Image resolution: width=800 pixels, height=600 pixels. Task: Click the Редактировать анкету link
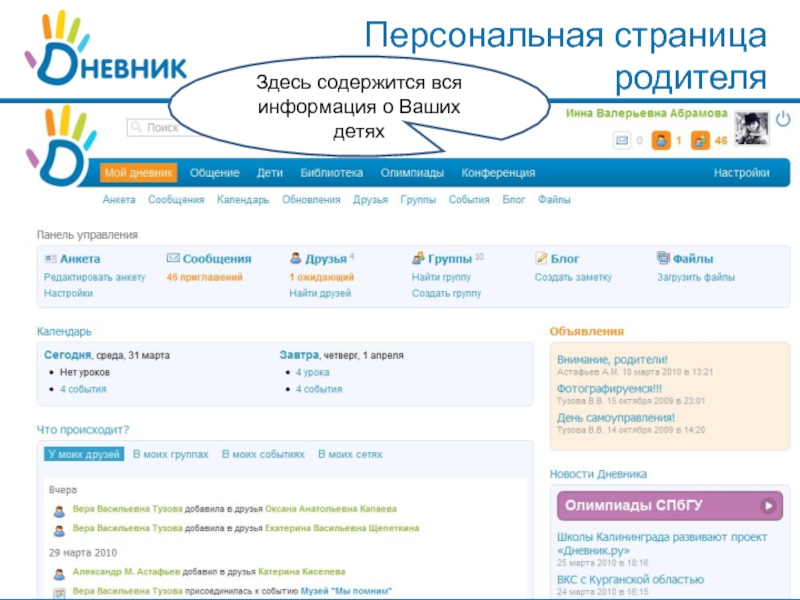94,277
